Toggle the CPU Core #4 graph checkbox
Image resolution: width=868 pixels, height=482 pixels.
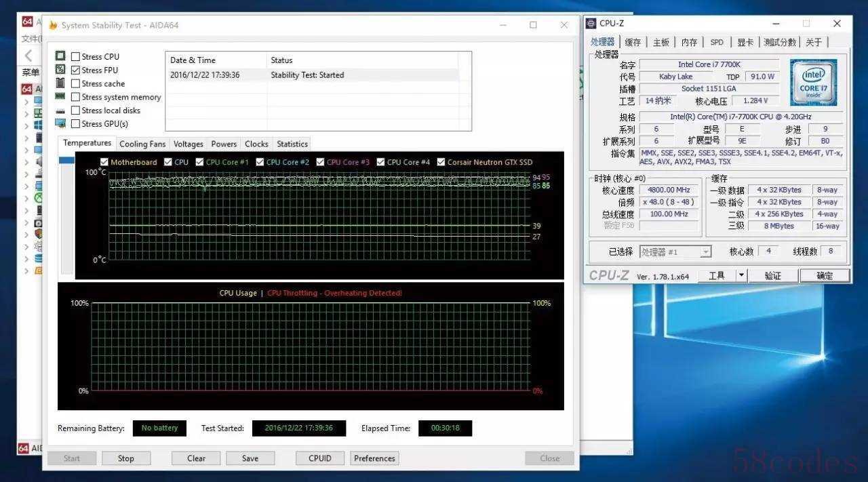click(x=380, y=162)
